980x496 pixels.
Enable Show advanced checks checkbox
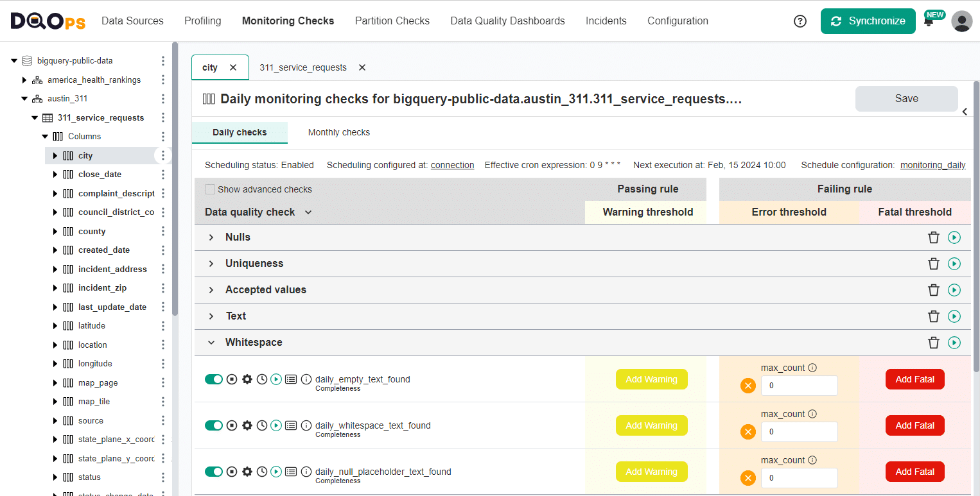[x=210, y=189]
